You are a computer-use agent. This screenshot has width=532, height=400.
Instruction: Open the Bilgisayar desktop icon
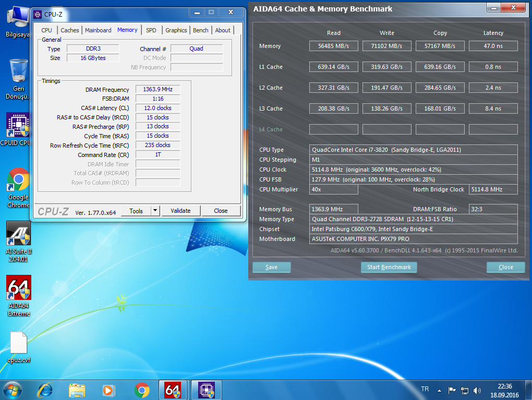pyautogui.click(x=17, y=22)
